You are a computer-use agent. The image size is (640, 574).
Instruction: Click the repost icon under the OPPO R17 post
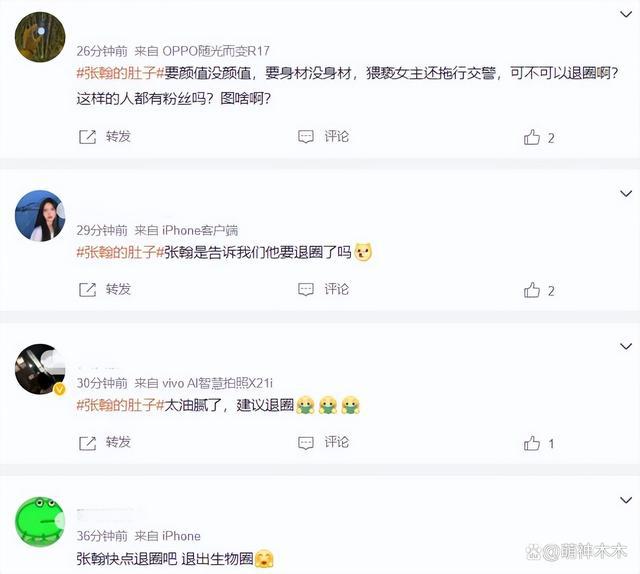click(87, 137)
